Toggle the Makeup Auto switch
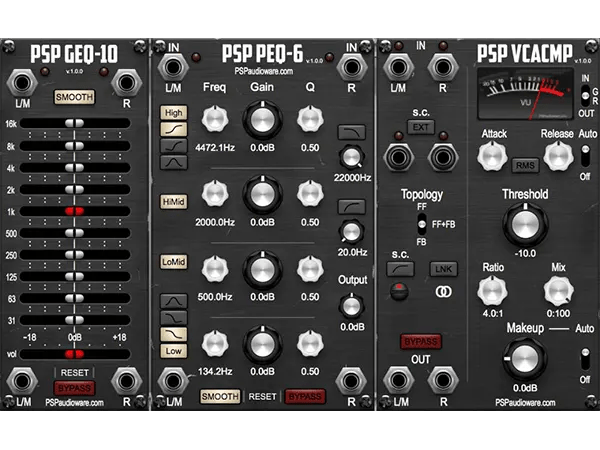Viewport: 600px width, 450px height. (585, 359)
